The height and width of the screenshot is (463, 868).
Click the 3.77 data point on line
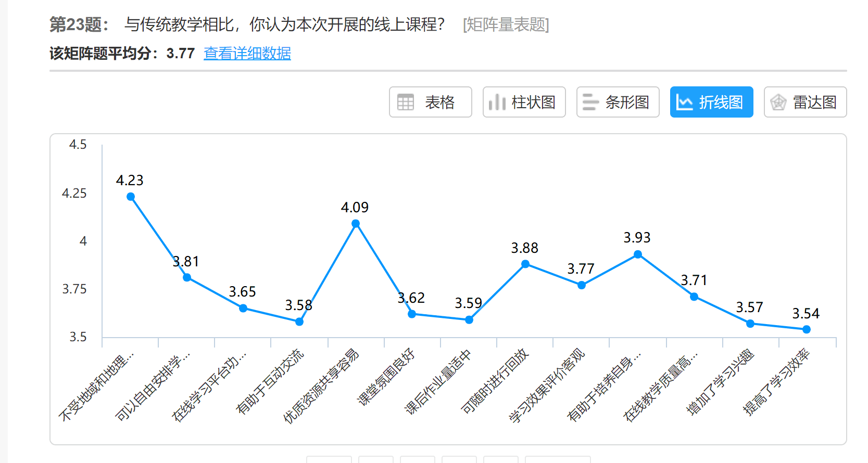pos(582,285)
